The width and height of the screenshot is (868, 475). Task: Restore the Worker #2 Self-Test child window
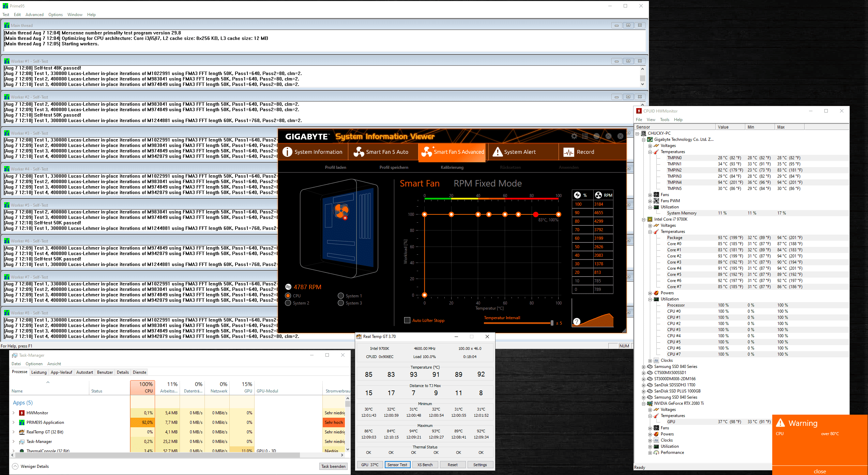pyautogui.click(x=628, y=97)
